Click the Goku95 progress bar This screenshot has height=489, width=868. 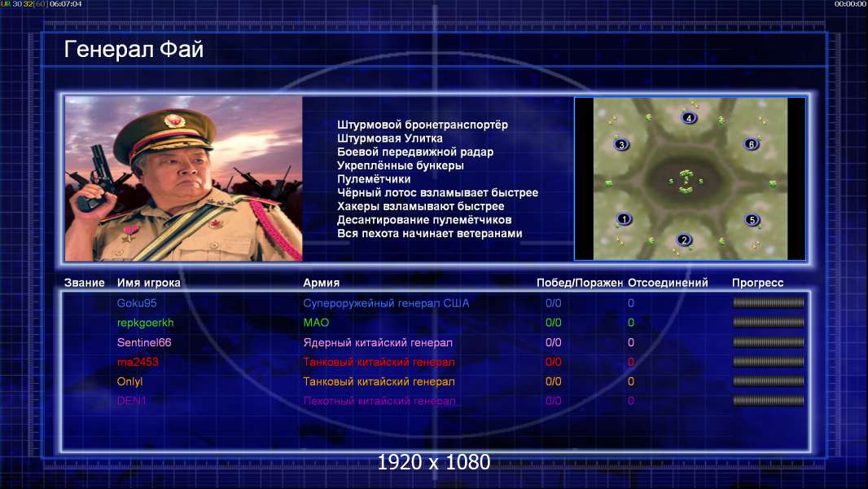[x=769, y=302]
